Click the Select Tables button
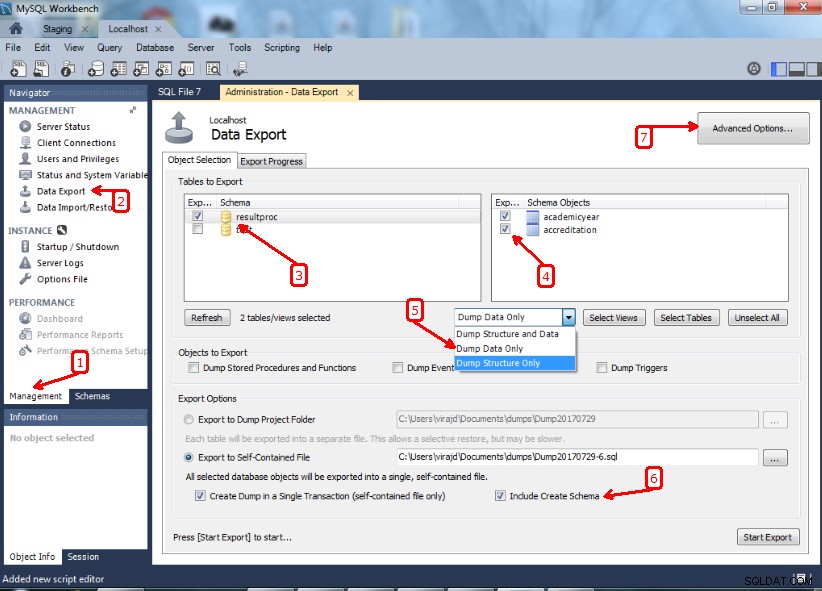The height and width of the screenshot is (591, 822). [686, 318]
